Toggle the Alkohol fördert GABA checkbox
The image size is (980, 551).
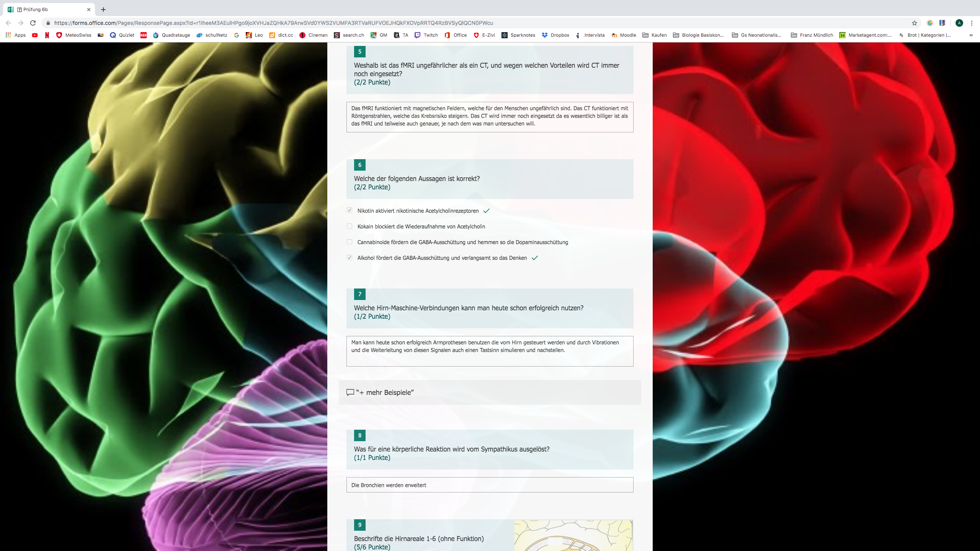pos(350,258)
